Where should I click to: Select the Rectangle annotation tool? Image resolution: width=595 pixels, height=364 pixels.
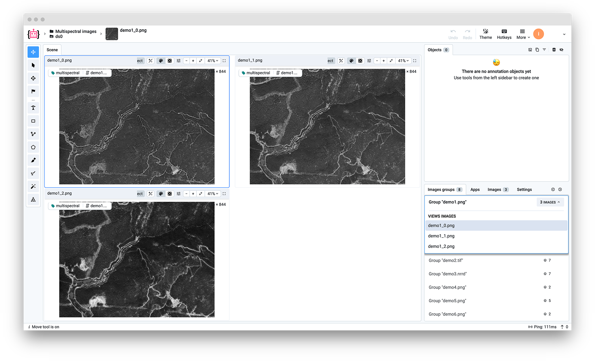[33, 121]
